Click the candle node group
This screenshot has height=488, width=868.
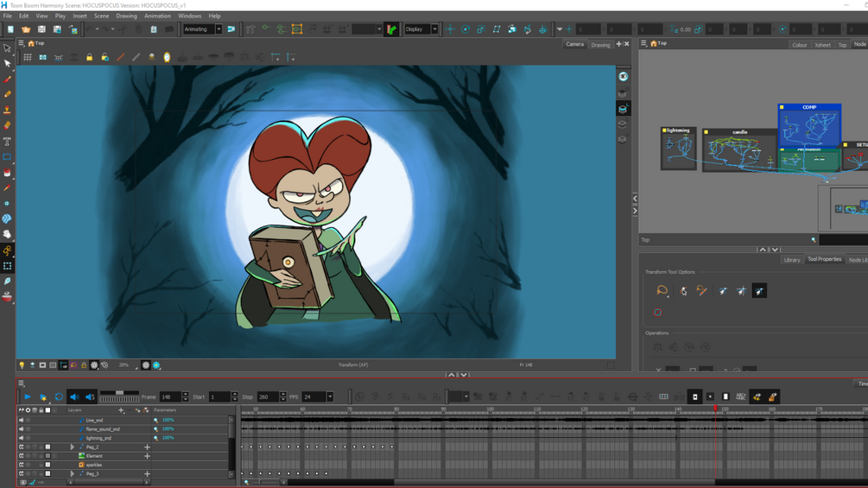[739, 150]
